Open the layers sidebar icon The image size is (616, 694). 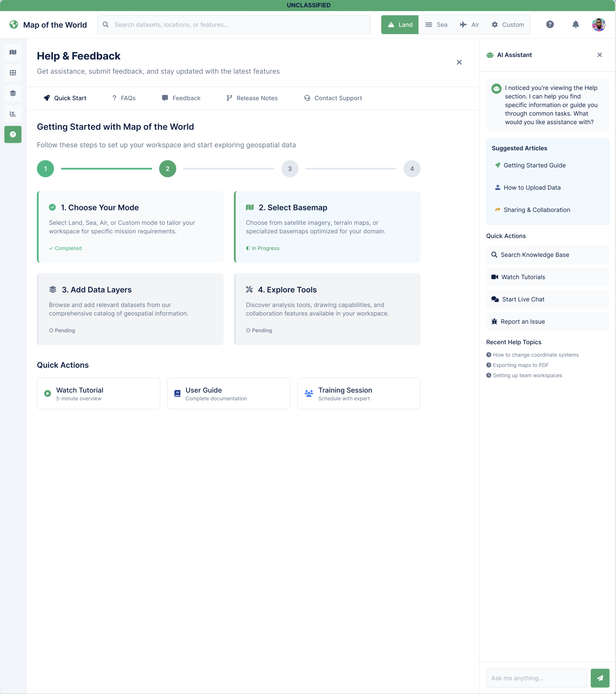click(13, 93)
